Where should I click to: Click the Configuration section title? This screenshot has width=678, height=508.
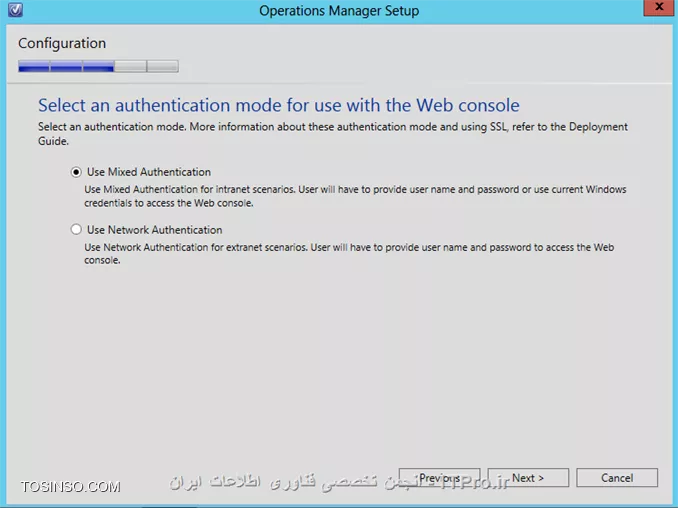(62, 43)
